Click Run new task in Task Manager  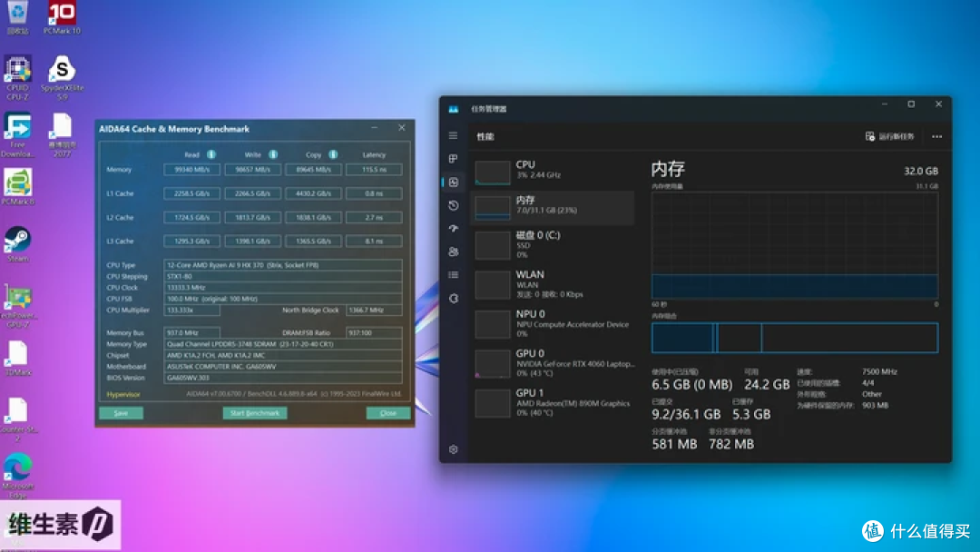tap(890, 136)
